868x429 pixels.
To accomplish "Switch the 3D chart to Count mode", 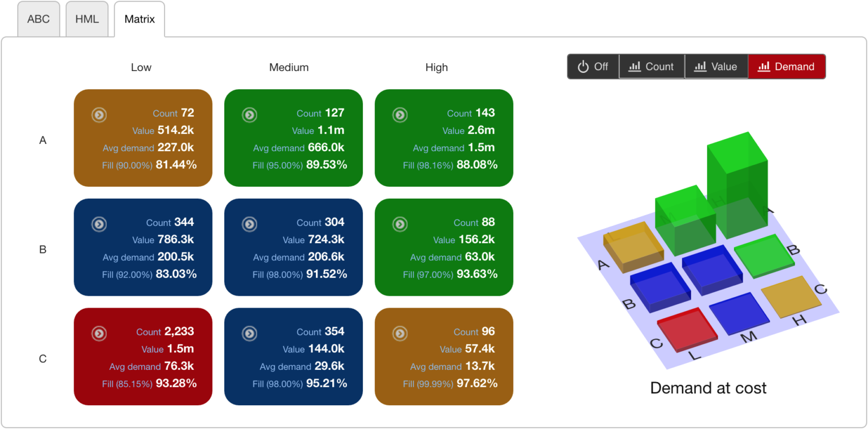I will (x=652, y=66).
